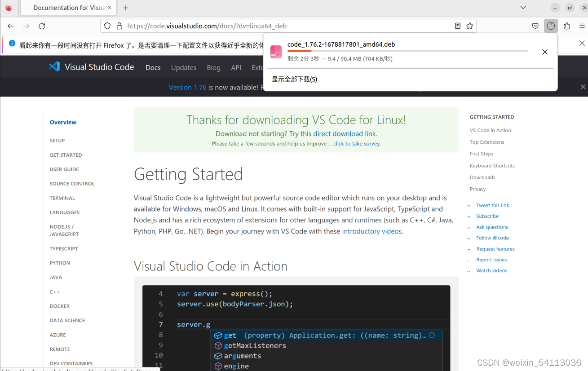The height and width of the screenshot is (371, 588).
Task: Click Report issues link
Action: tap(491, 260)
